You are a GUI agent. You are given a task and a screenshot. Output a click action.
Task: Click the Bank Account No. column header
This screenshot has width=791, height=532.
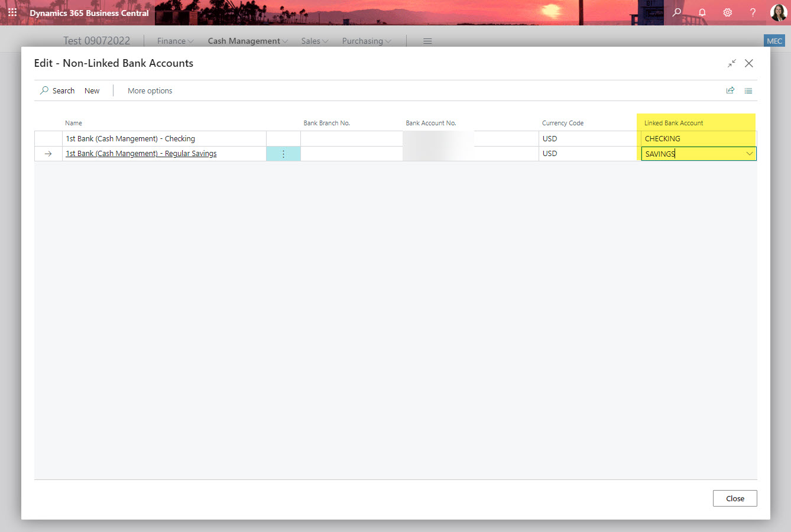(431, 123)
